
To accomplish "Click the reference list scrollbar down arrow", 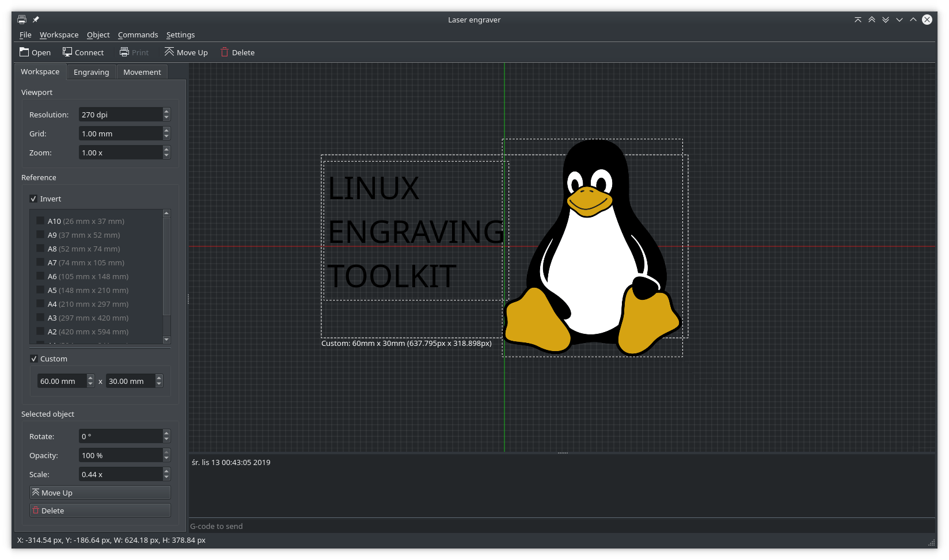I will [x=166, y=340].
